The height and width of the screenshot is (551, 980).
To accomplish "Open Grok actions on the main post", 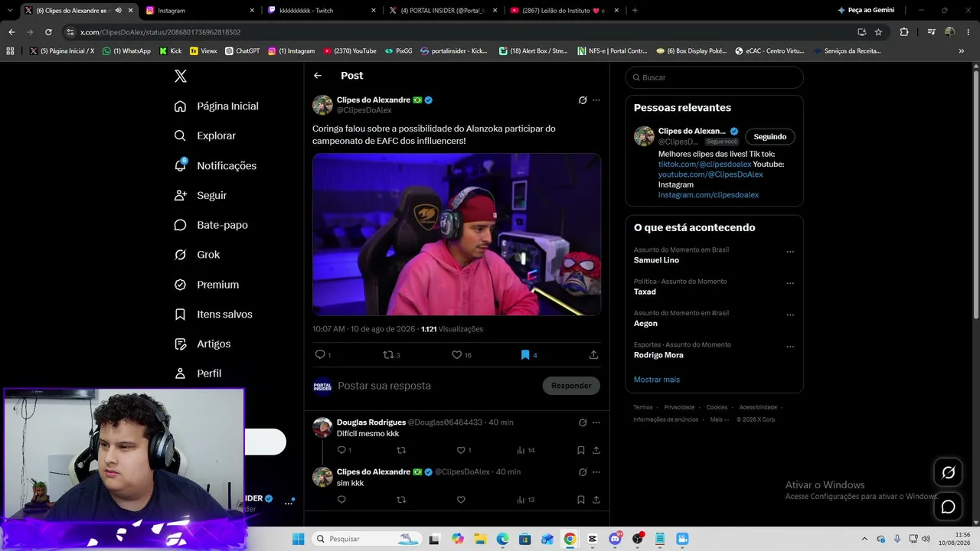I will pyautogui.click(x=583, y=100).
